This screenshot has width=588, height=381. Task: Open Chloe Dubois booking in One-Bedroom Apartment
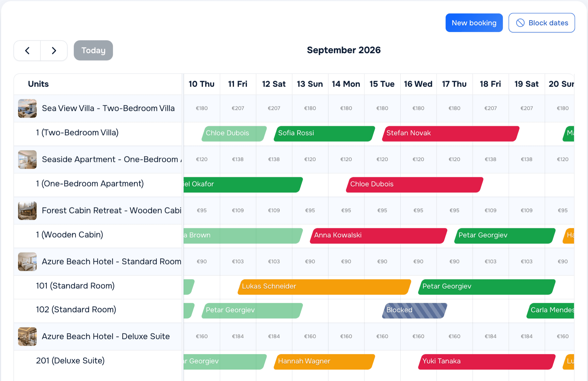click(x=415, y=184)
